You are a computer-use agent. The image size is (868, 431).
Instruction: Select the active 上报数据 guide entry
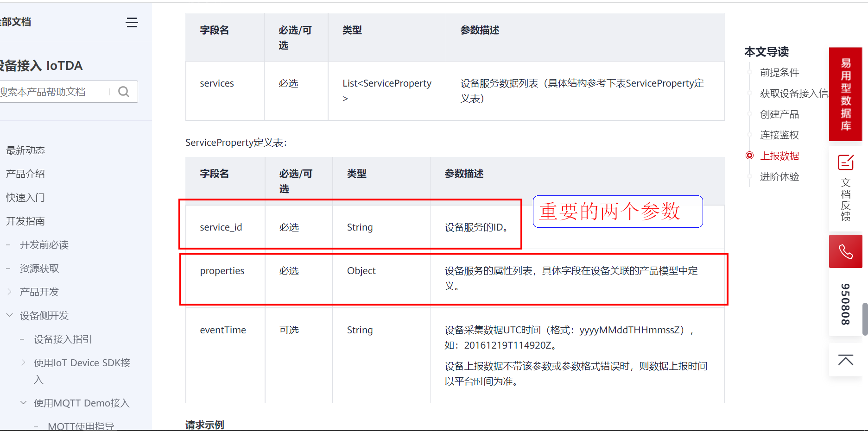tap(779, 156)
